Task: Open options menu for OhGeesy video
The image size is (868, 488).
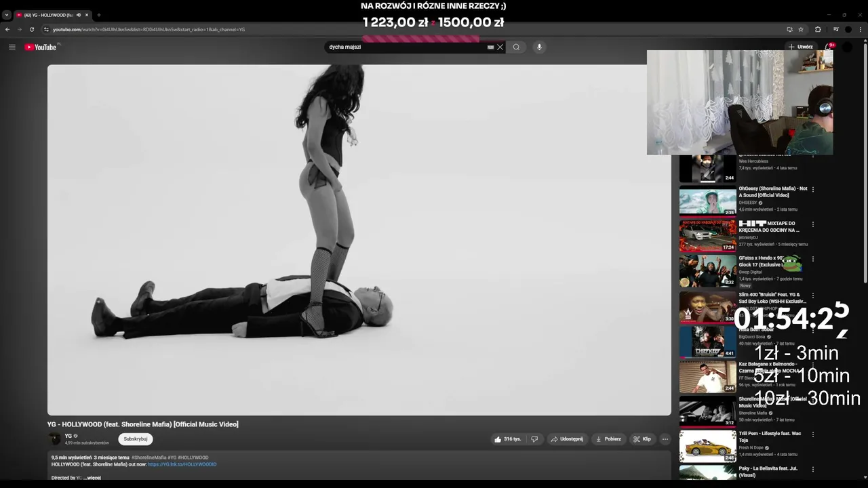Action: tap(813, 189)
